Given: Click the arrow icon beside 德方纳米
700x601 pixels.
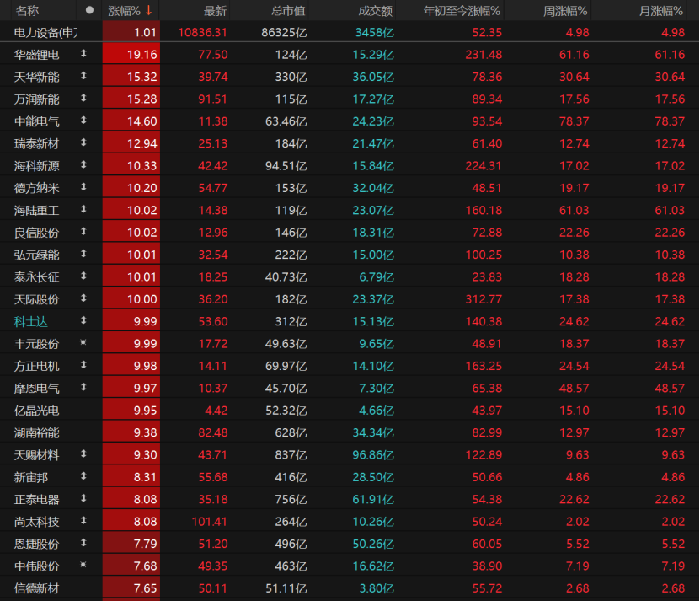Looking at the screenshot, I should (x=83, y=187).
